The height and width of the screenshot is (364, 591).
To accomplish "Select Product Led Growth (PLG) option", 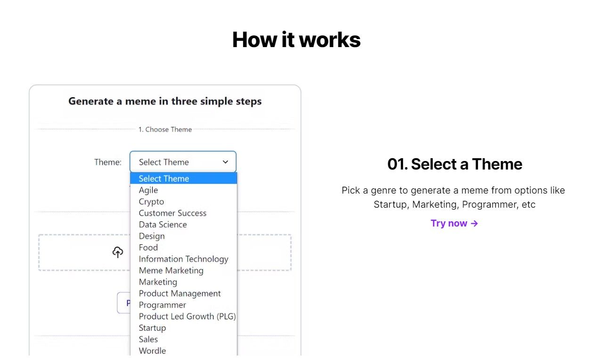I will [x=184, y=316].
